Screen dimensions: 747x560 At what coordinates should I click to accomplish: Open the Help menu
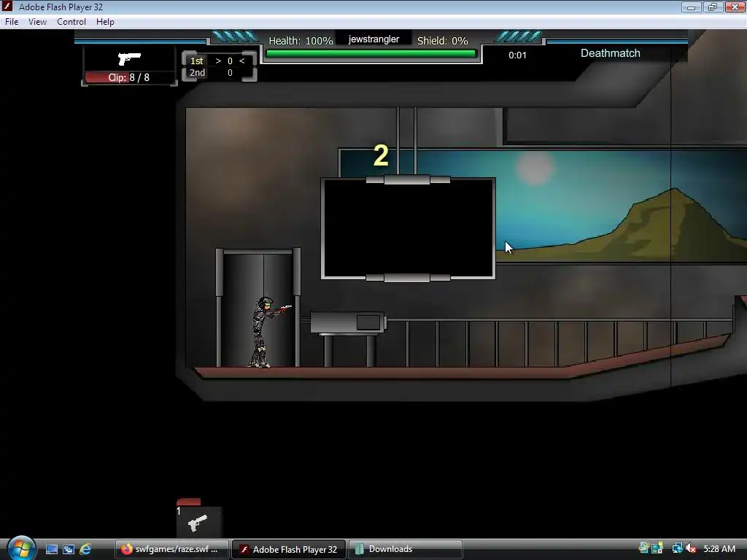tap(105, 22)
